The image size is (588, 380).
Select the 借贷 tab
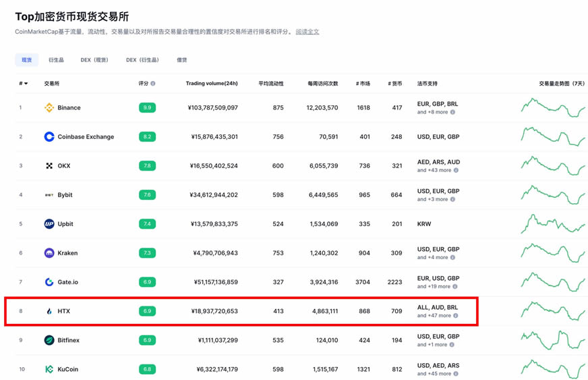(x=182, y=60)
